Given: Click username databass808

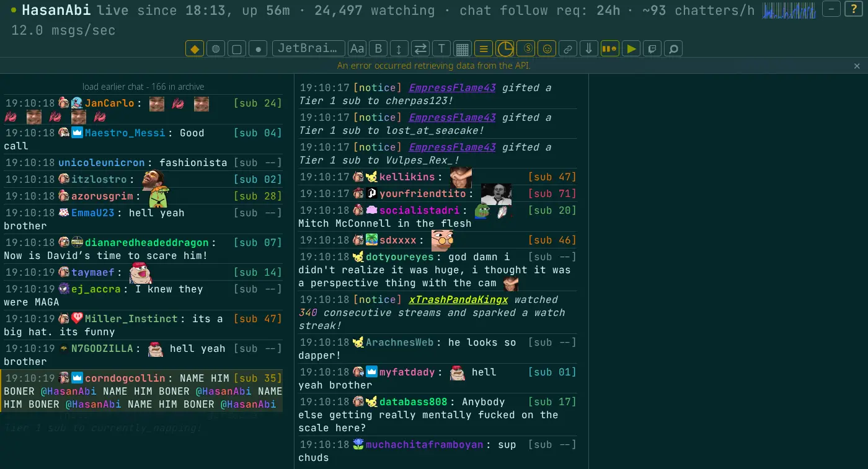Looking at the screenshot, I should (413, 402).
